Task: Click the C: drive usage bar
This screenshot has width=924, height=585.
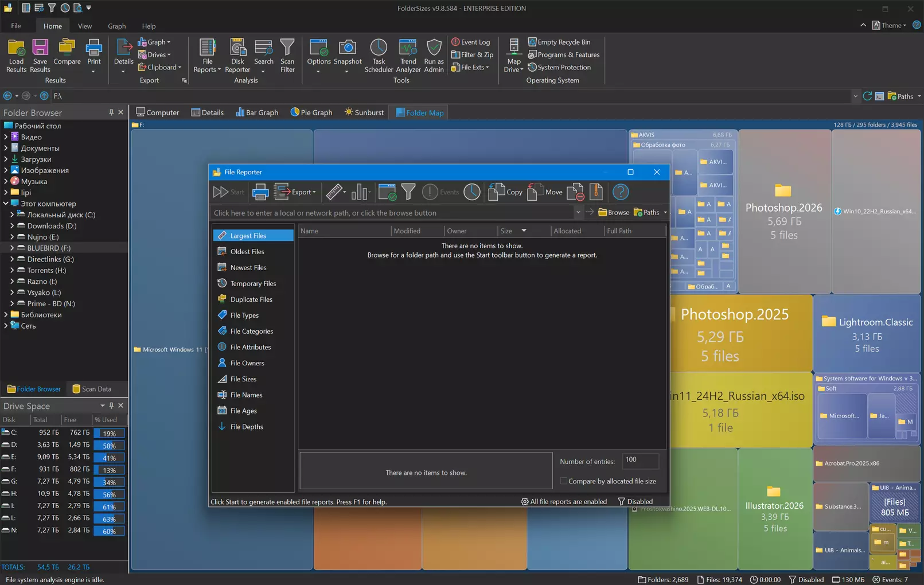Action: [x=109, y=433]
